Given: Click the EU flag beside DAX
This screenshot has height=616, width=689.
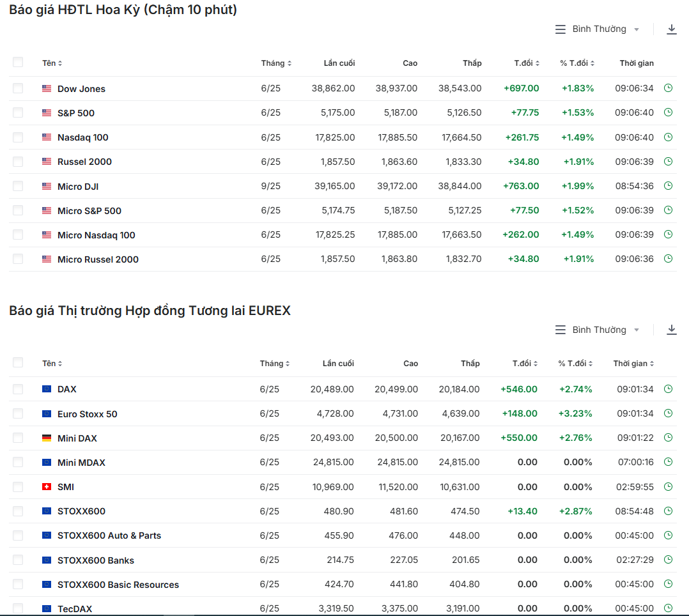Looking at the screenshot, I should (47, 389).
